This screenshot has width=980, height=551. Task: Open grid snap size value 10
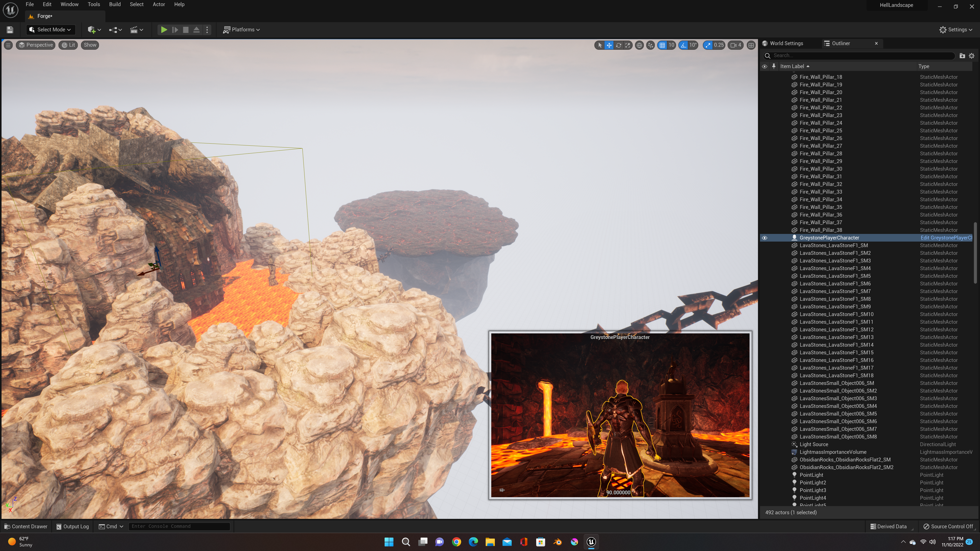tap(671, 45)
